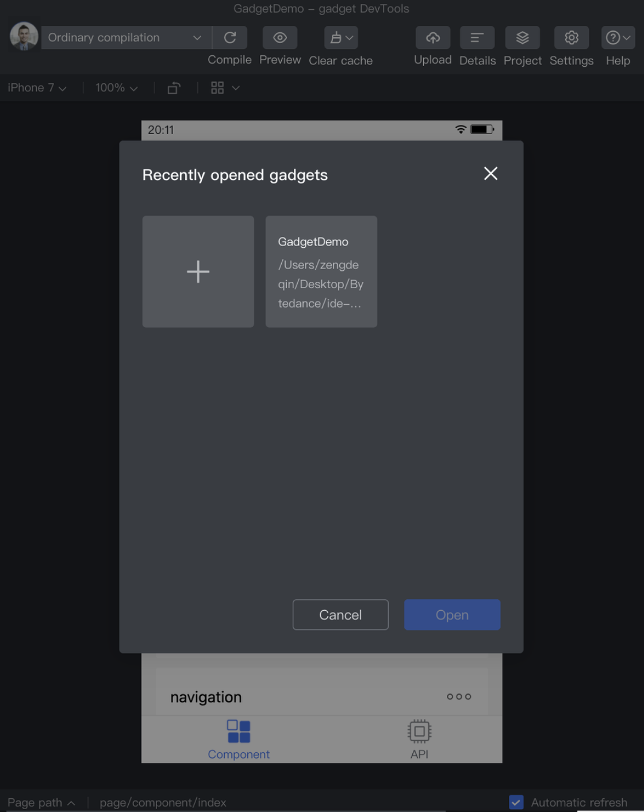Click the plus tile to add gadget
Image resolution: width=644 pixels, height=812 pixels.
[x=198, y=271]
